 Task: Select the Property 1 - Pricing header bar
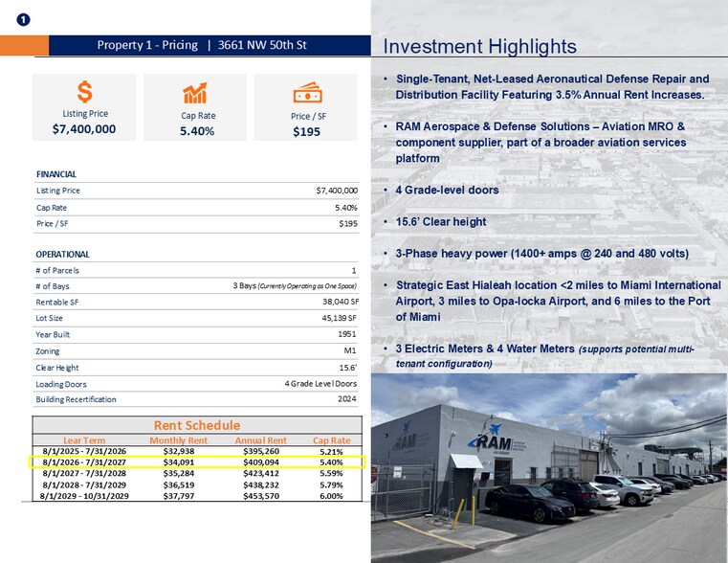click(x=201, y=45)
